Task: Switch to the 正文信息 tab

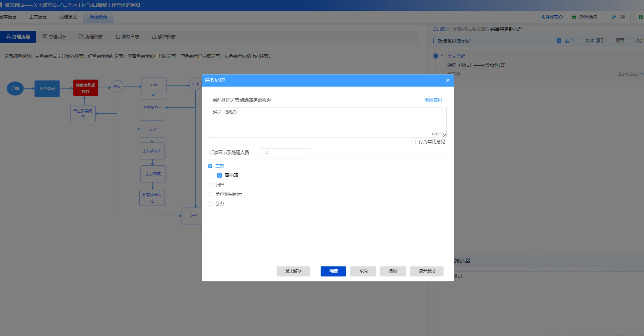Action: (38, 17)
